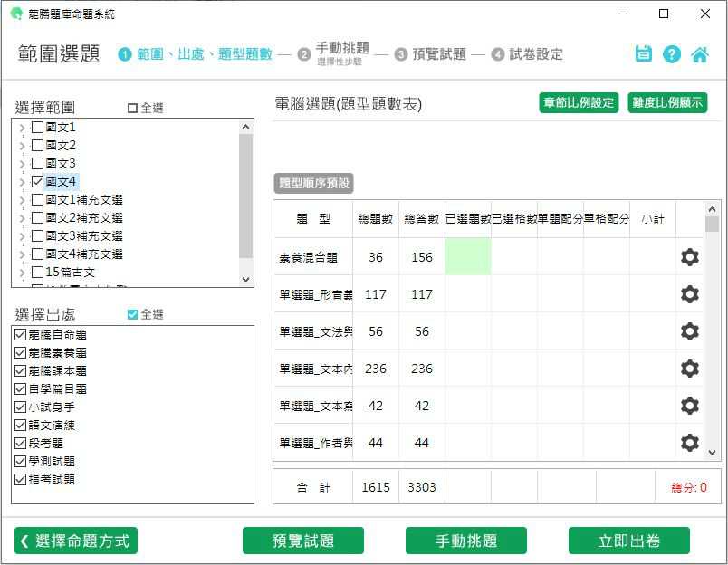
Task: Open help via question mark icon
Action: [x=671, y=54]
